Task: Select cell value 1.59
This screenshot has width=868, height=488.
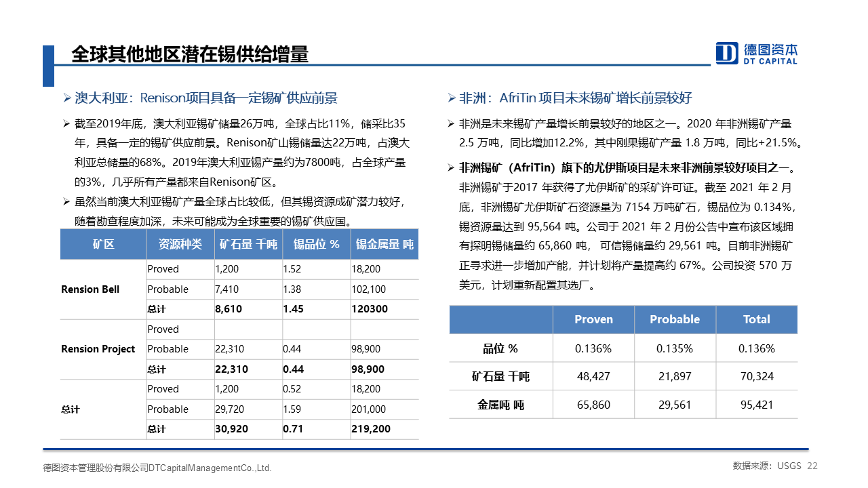Action: click(x=292, y=409)
